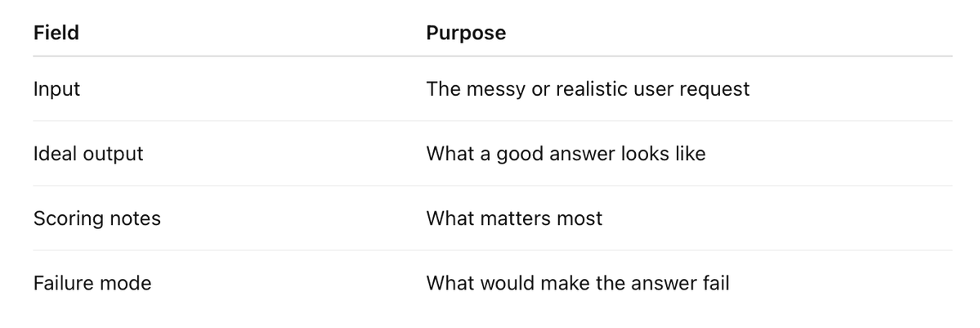Click the 'What matters most' cell
This screenshot has height=328, width=980.
pos(514,218)
